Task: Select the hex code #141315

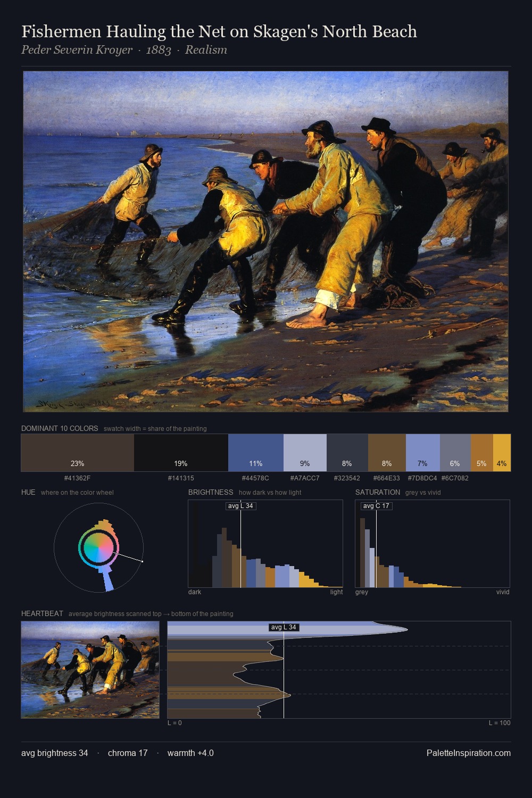Action: pos(181,478)
